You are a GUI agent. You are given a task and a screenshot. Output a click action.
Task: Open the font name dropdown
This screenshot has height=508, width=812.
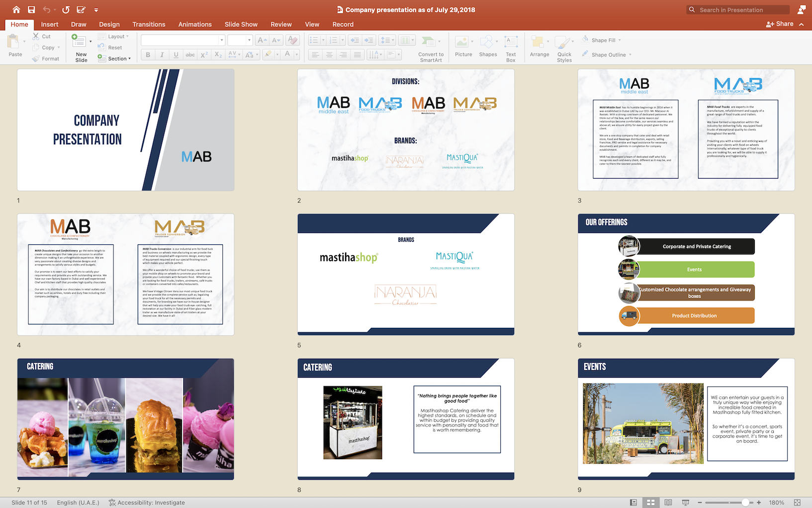222,40
